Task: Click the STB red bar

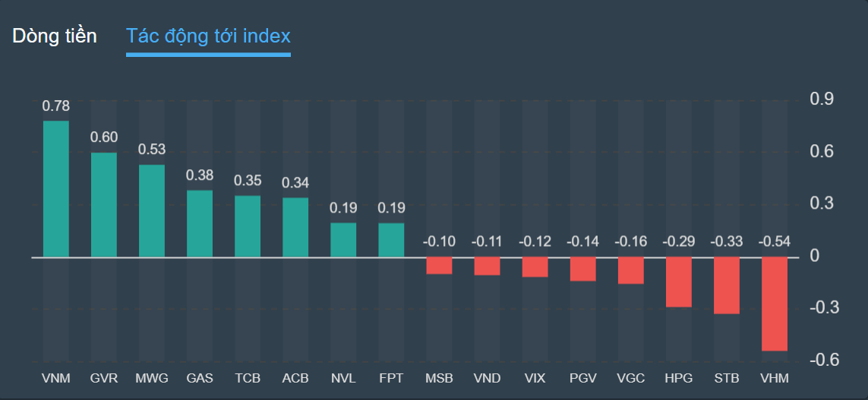Action: [726, 286]
